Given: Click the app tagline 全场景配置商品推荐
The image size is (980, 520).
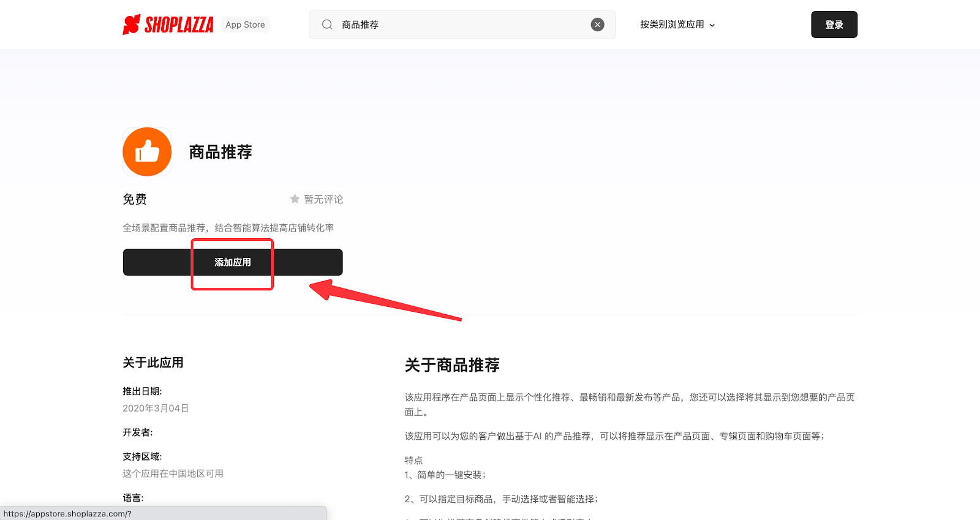Looking at the screenshot, I should 228,228.
